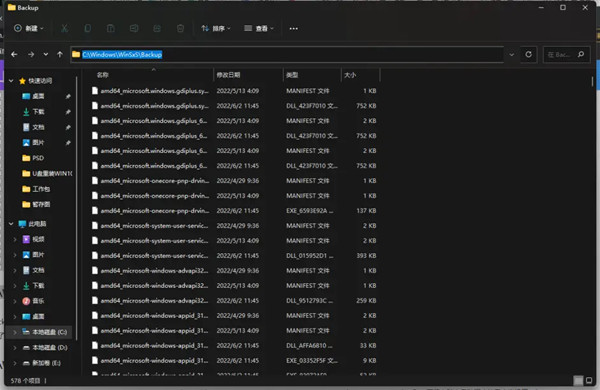
Task: Sort by the 名称 column header
Action: [103, 75]
